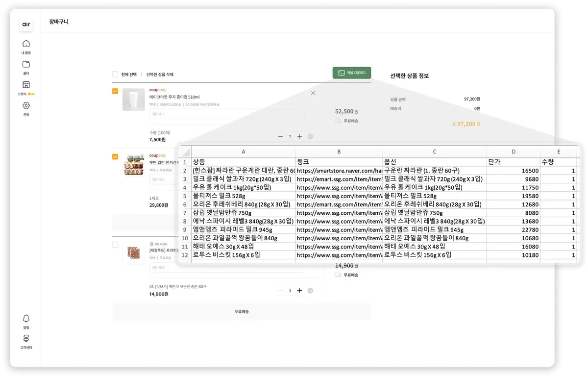Select spreadsheet column B header
The height and width of the screenshot is (378, 588).
(x=339, y=152)
